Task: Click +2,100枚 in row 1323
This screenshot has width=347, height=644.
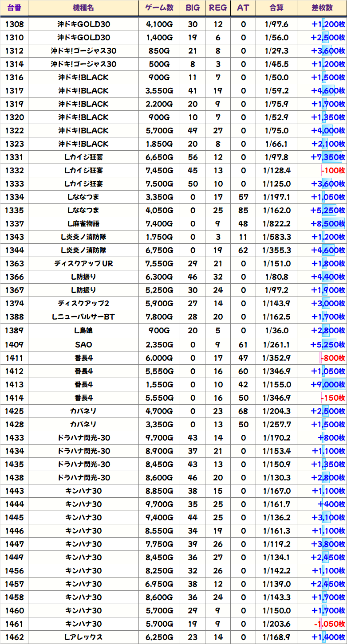Action: (328, 144)
